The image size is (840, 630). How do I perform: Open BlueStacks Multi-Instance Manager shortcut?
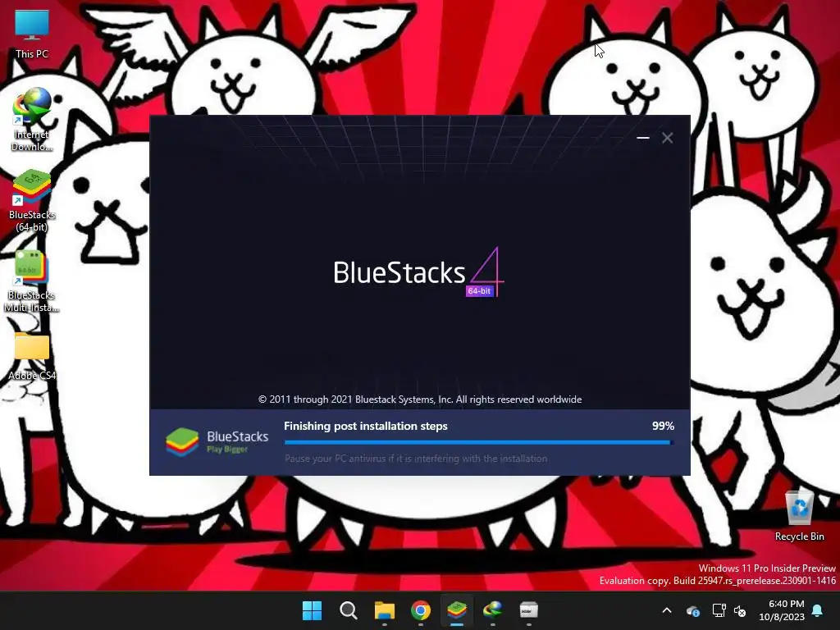point(32,281)
